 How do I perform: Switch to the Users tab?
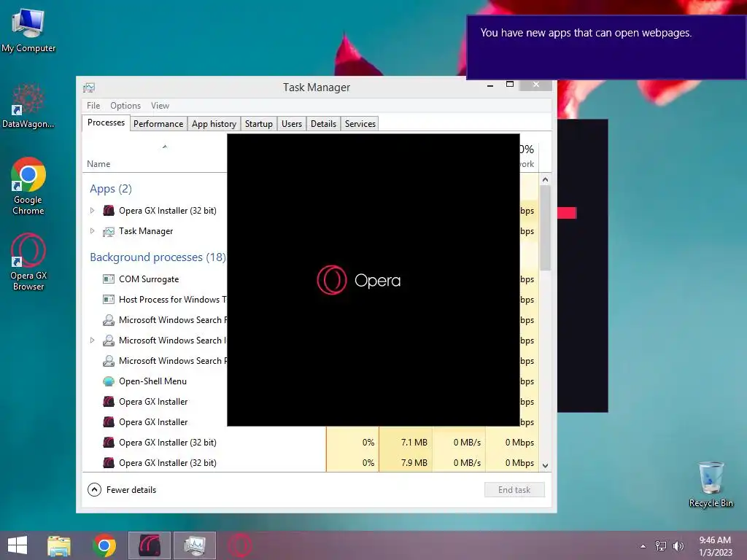pos(292,124)
